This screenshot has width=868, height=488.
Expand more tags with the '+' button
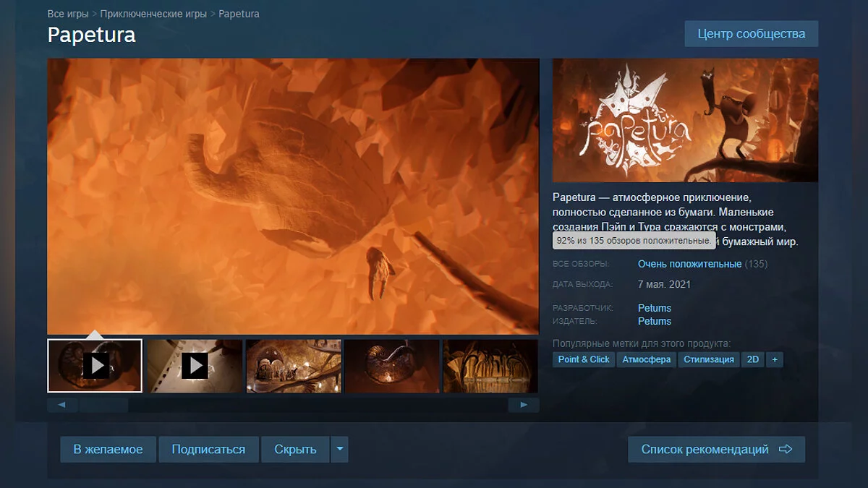point(775,359)
